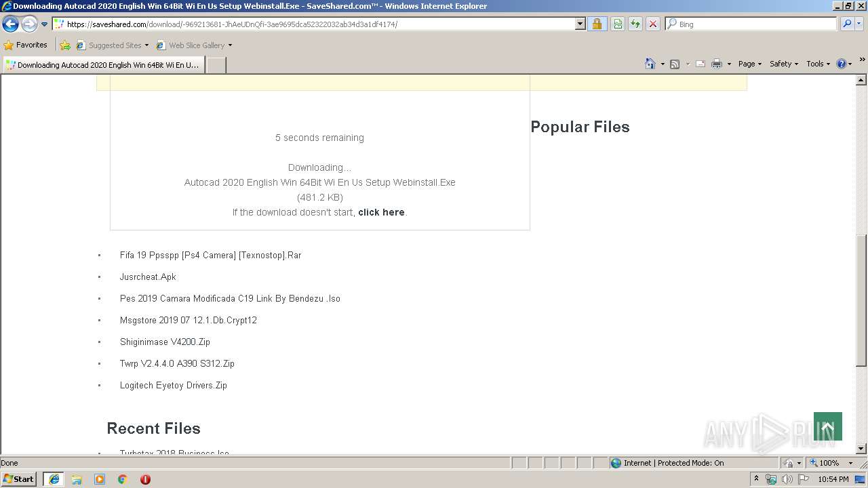This screenshot has height=488, width=868.
Task: Open Msgstore 2019 07 12.1.Db.Crypt12 link
Action: (x=189, y=321)
